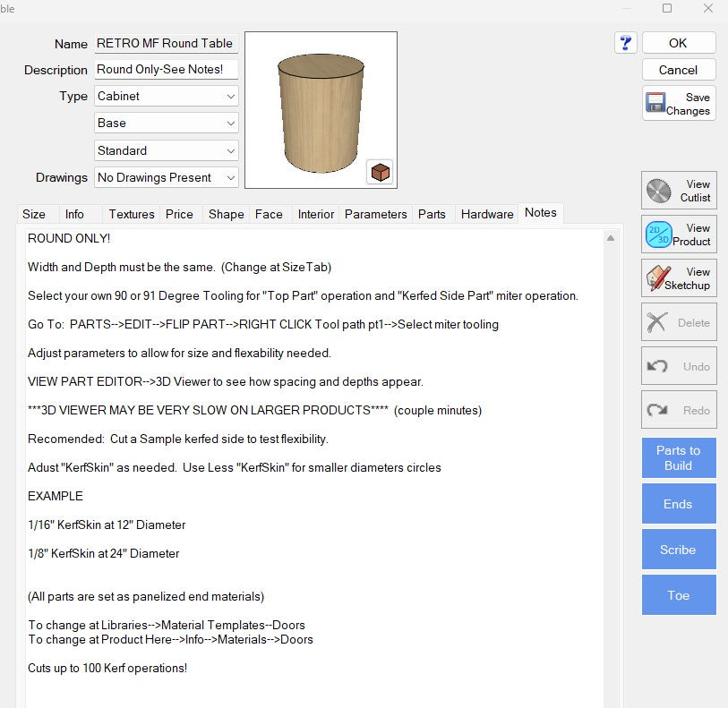Switch to the Parameters tab
The height and width of the screenshot is (708, 728).
point(376,214)
